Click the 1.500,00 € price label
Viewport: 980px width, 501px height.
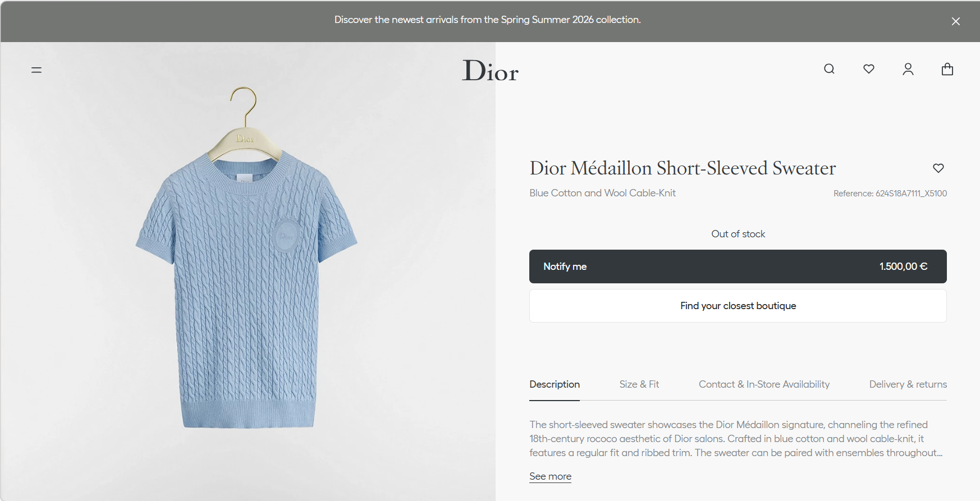903,266
